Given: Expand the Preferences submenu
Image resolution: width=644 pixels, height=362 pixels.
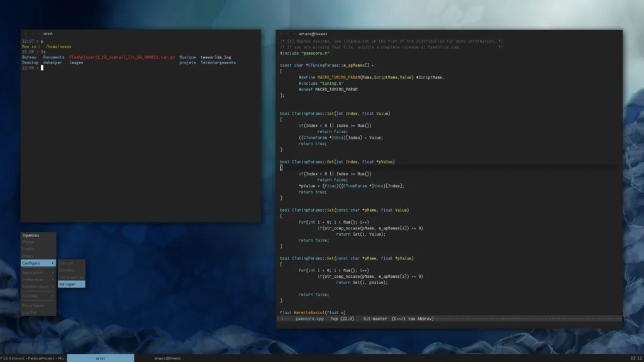Looking at the screenshot, I should [34, 280].
